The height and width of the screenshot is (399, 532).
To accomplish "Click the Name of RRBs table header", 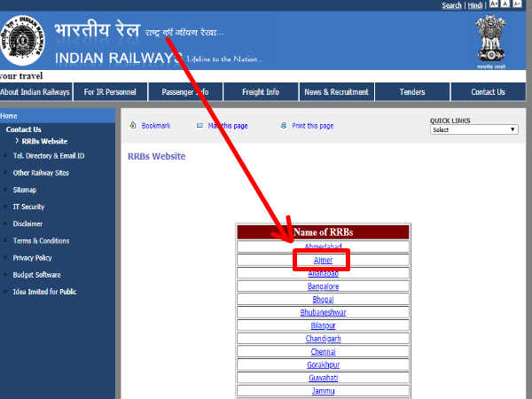I will point(323,232).
